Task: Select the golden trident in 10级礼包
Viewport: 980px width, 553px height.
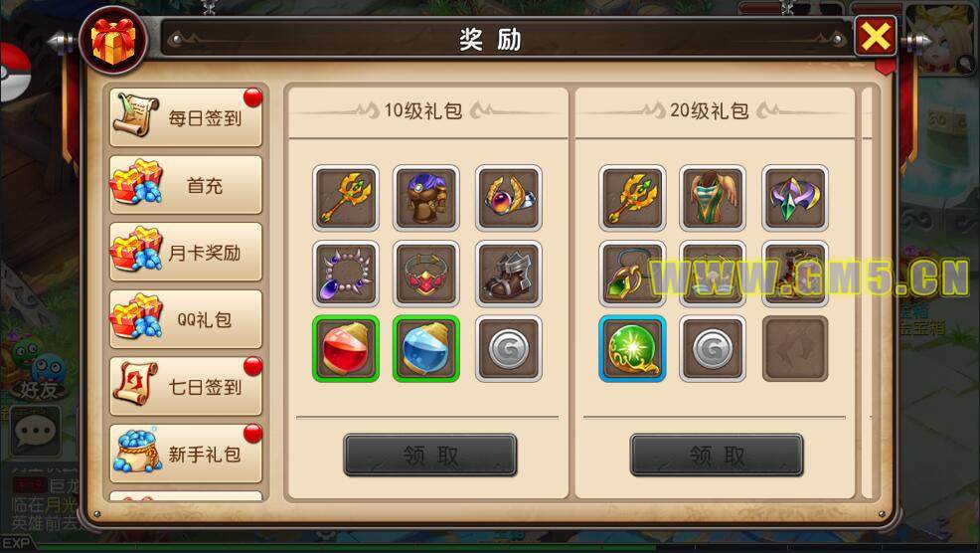Action: [346, 198]
